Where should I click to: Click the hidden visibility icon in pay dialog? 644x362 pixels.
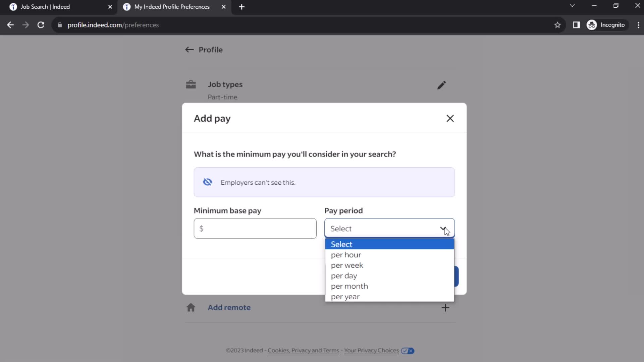207,182
